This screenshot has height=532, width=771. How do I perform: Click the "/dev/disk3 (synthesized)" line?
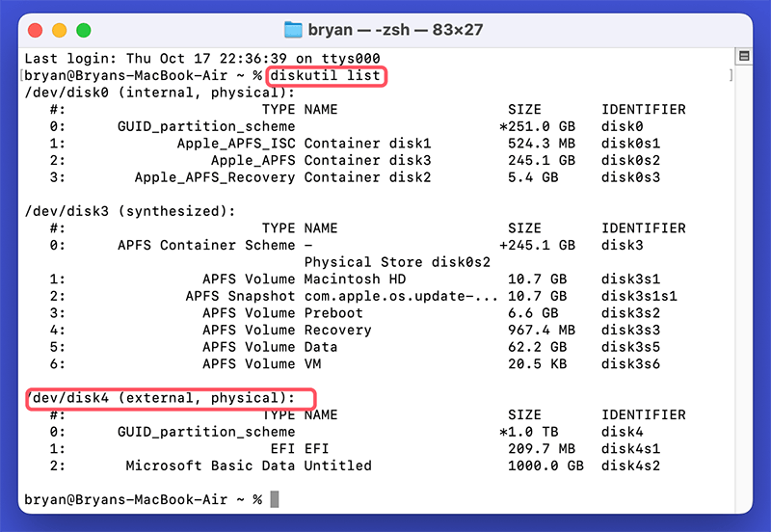[130, 211]
